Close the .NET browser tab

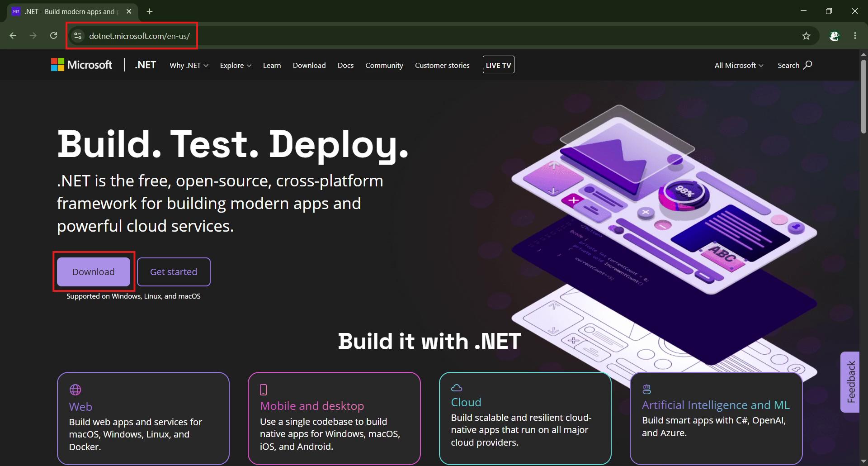(129, 11)
